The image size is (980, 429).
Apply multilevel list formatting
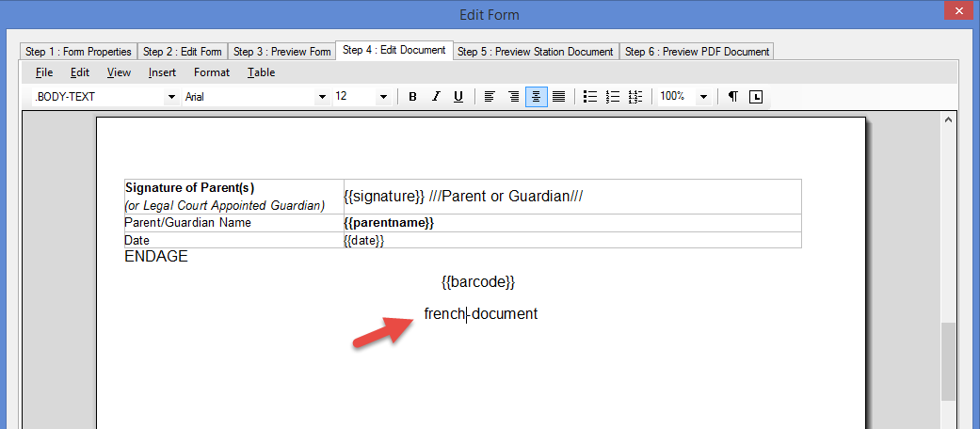[x=635, y=97]
